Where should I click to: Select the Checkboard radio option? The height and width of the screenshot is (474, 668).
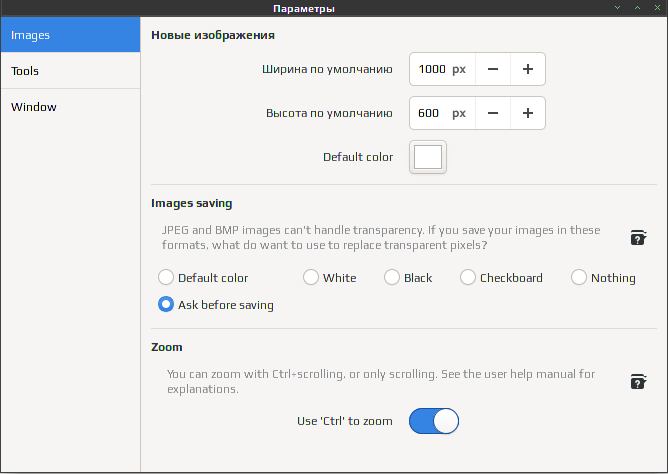501,278
